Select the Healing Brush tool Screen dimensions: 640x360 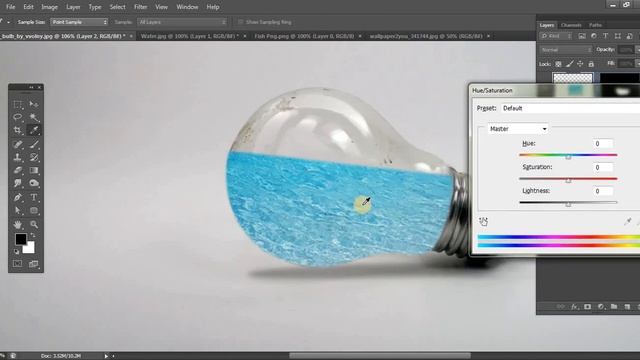(x=18, y=144)
